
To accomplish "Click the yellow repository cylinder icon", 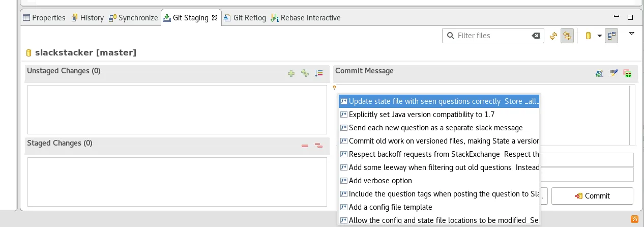I will 588,36.
